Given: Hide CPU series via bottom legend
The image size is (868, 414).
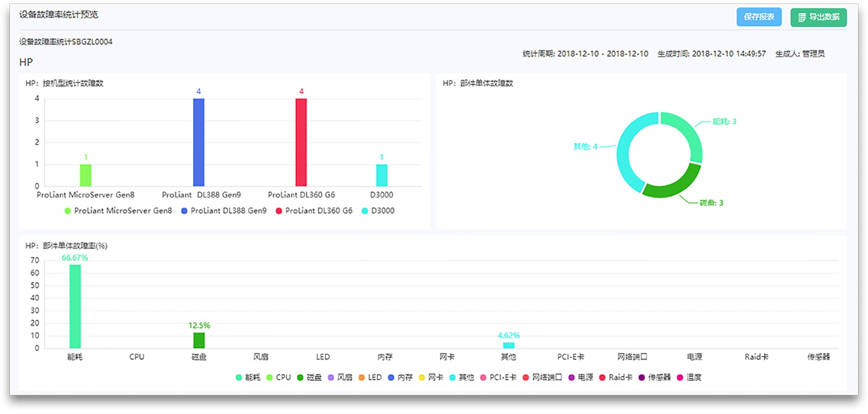Looking at the screenshot, I should pos(279,377).
